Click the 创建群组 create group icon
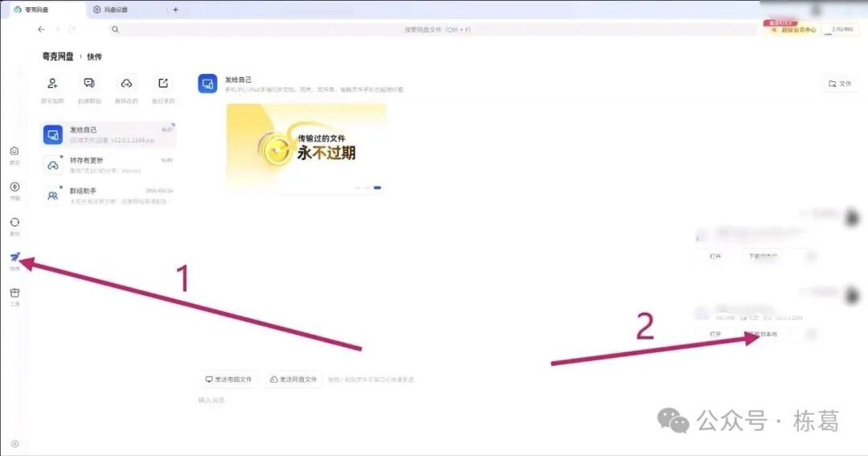This screenshot has width=868, height=456. click(x=89, y=84)
